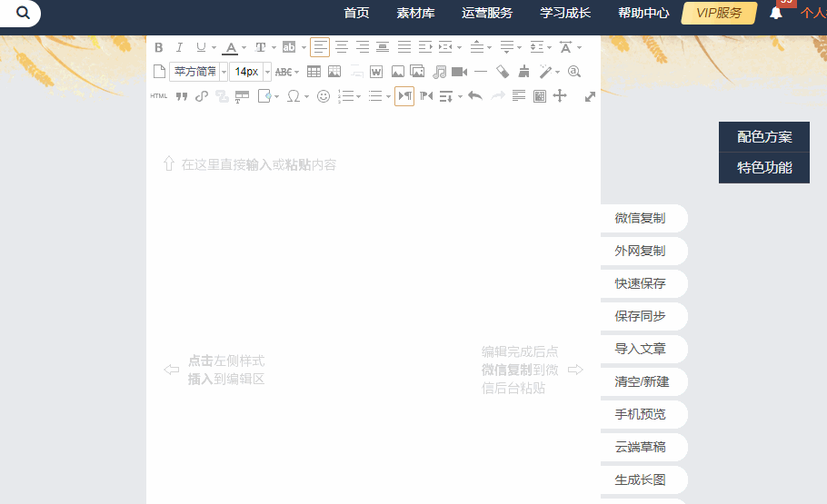Image resolution: width=827 pixels, height=504 pixels.
Task: Open the 帮助中心 menu item
Action: pyautogui.click(x=643, y=13)
